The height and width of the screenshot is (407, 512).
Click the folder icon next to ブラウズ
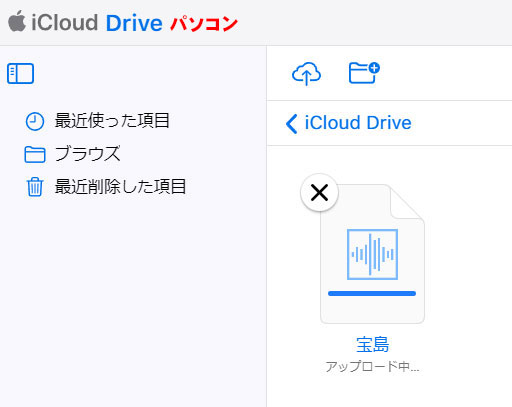coord(35,154)
